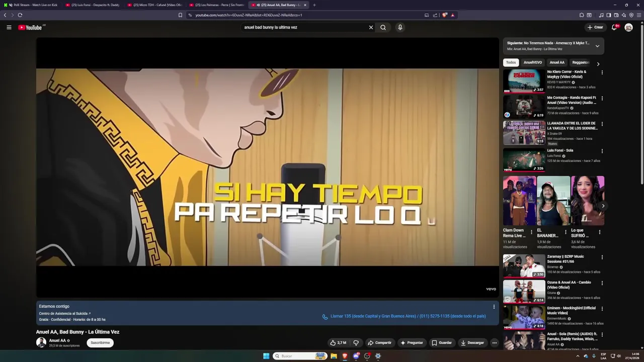Show hidden system tray icons
The image size is (644, 362).
(x=578, y=356)
